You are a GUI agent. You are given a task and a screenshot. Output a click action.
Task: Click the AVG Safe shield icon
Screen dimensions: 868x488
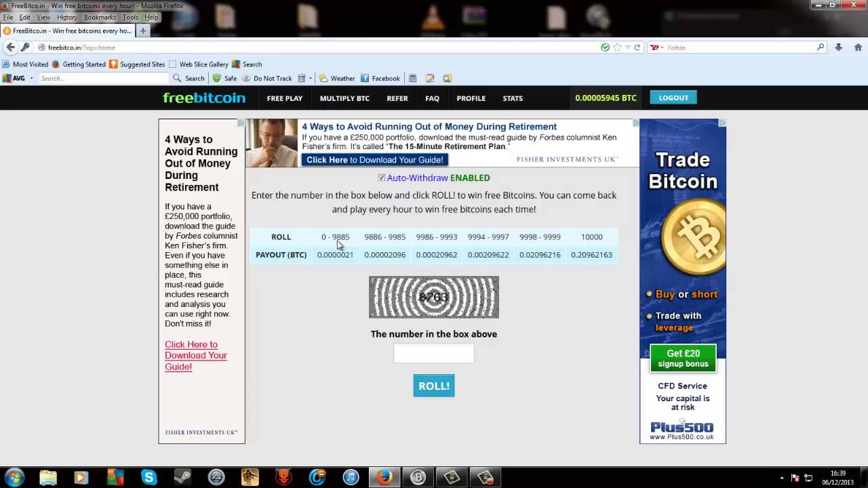[x=216, y=78]
